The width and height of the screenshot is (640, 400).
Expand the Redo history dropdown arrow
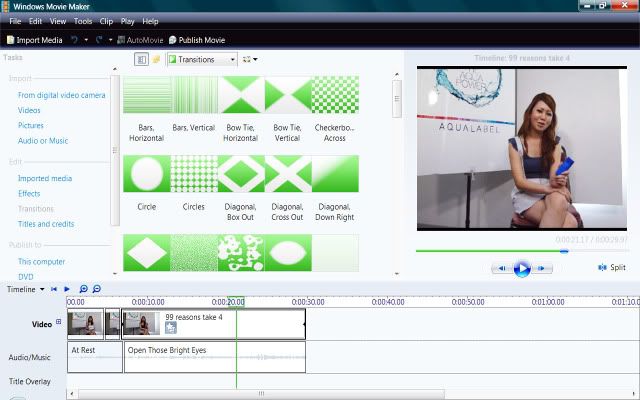tap(110, 40)
